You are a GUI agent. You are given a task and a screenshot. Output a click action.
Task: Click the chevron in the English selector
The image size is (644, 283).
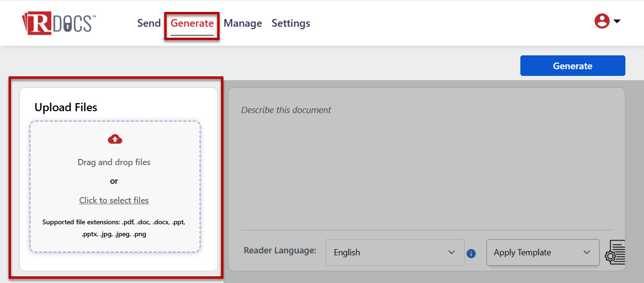click(452, 252)
